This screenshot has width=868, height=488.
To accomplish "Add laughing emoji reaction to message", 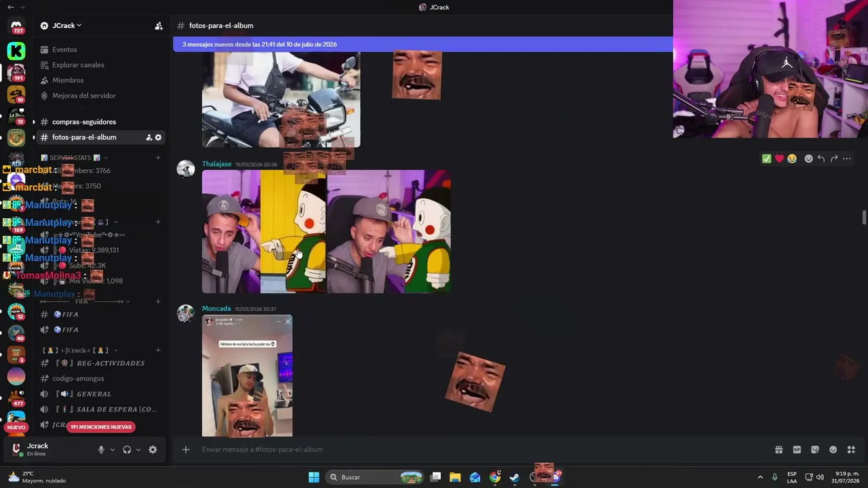I will [x=792, y=159].
